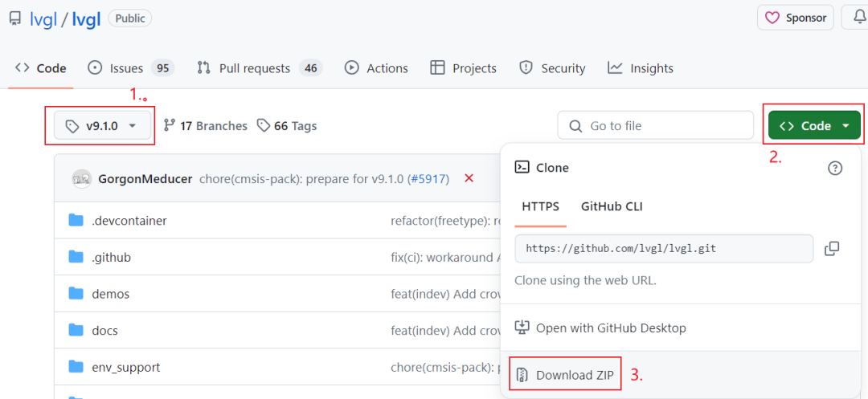Click the .devcontainer folder icon
Screen dimensions: 868x399
coord(76,221)
